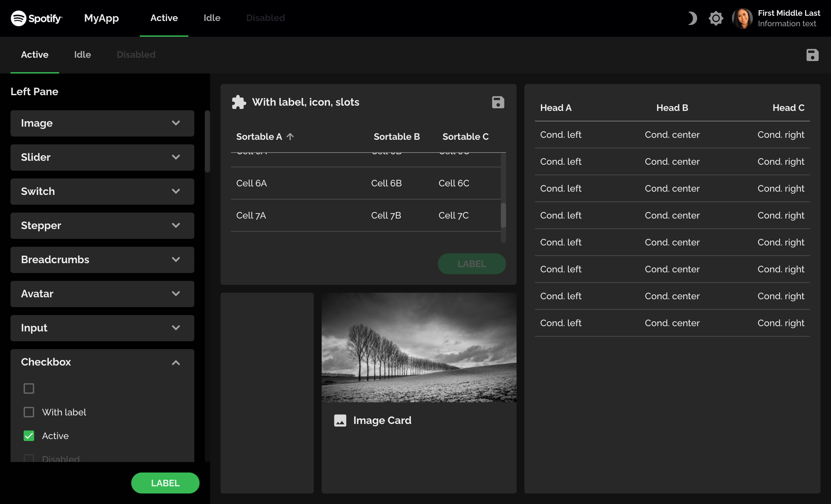The image size is (831, 504).
Task: Check the unlabeled checkbox
Action: click(29, 388)
